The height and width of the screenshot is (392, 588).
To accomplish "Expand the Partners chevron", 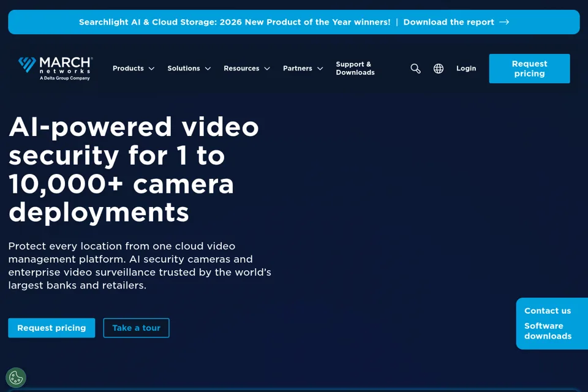I will click(x=320, y=69).
